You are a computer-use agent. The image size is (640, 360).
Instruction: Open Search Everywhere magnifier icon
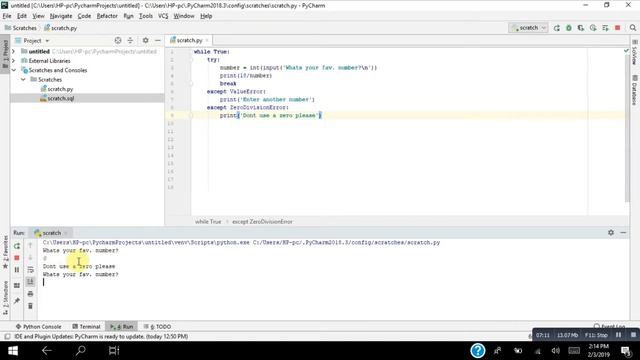(x=633, y=28)
